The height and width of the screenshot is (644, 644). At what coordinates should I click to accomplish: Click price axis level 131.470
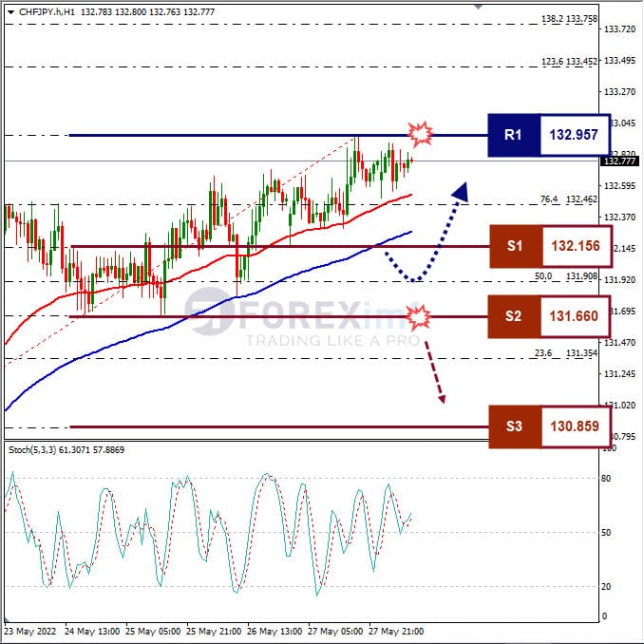(x=619, y=342)
